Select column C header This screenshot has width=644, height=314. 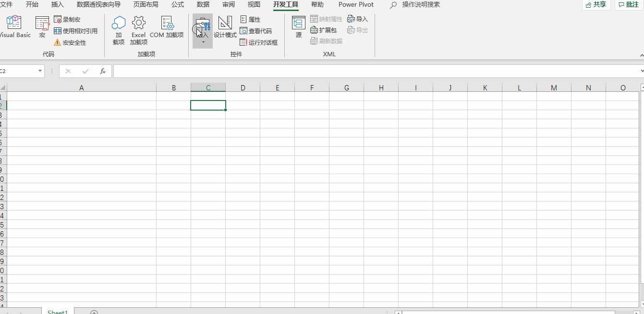[208, 88]
